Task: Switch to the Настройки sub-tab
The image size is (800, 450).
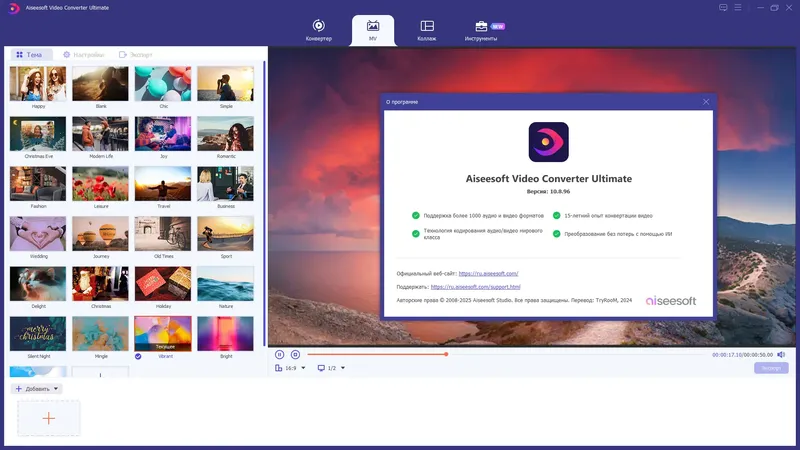Action: (84, 55)
